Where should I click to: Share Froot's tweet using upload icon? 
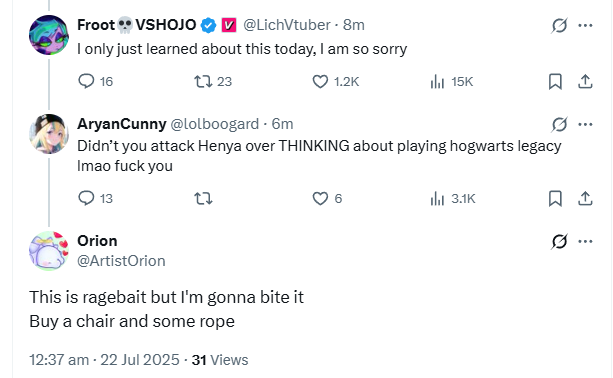pos(585,81)
